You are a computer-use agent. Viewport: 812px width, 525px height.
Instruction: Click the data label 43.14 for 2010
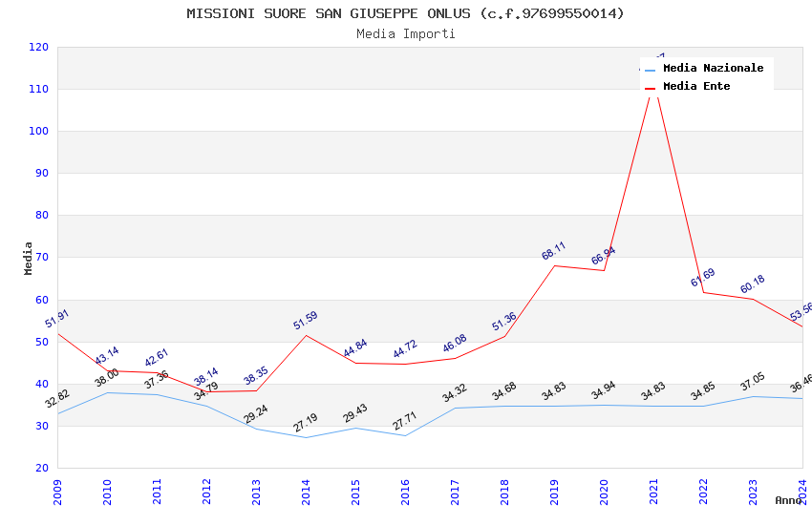pos(107,356)
